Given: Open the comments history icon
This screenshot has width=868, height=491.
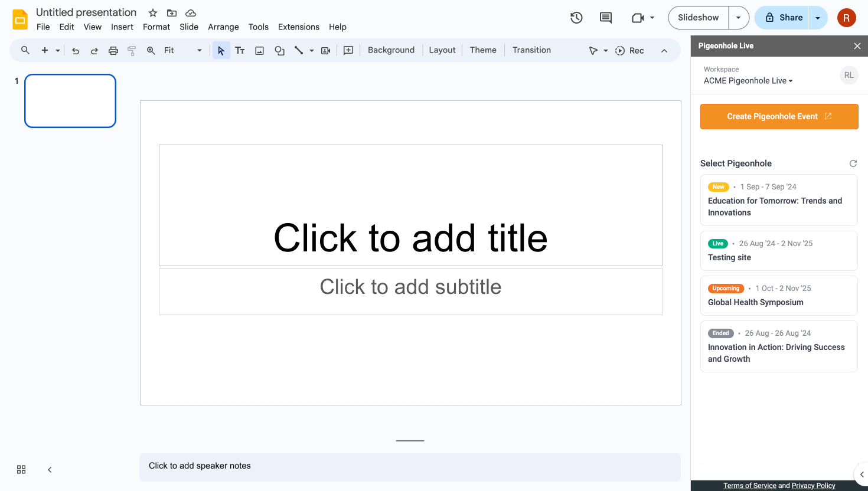Looking at the screenshot, I should tap(606, 18).
